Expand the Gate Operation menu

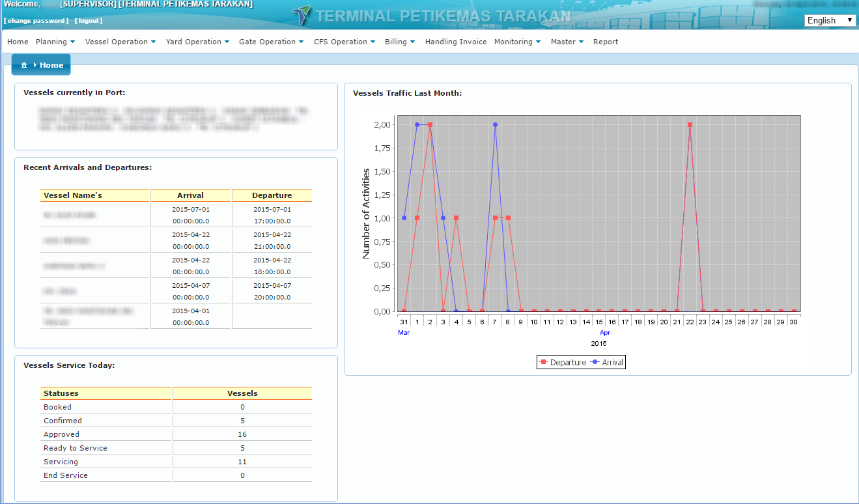(272, 42)
